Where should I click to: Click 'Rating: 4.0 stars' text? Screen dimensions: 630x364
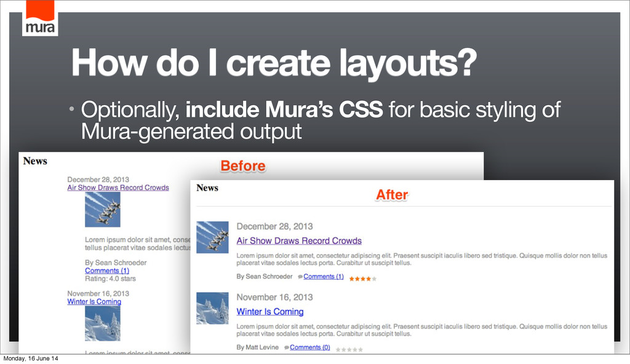coord(110,279)
